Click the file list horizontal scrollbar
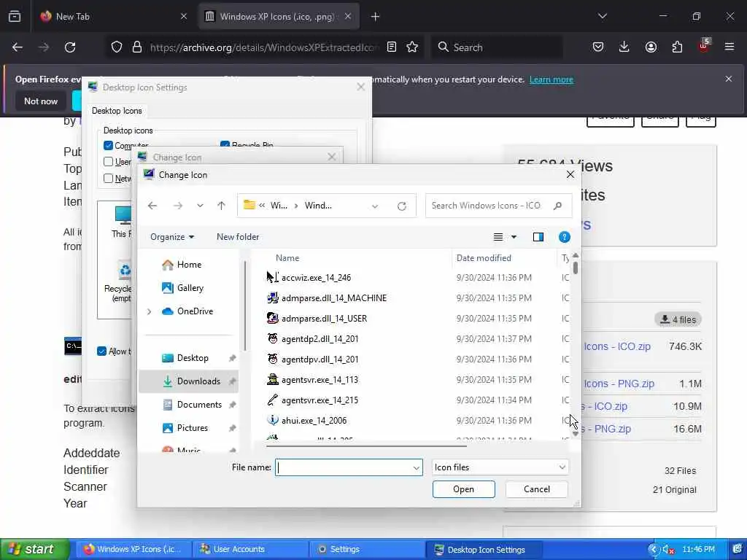747x560 pixels. click(x=366, y=446)
